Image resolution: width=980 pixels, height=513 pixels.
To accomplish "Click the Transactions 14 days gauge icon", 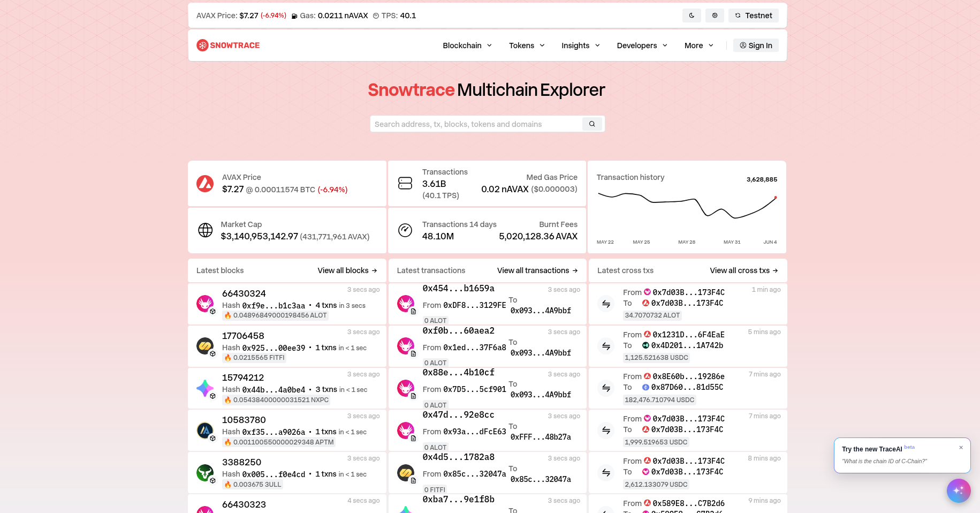I will pos(405,230).
